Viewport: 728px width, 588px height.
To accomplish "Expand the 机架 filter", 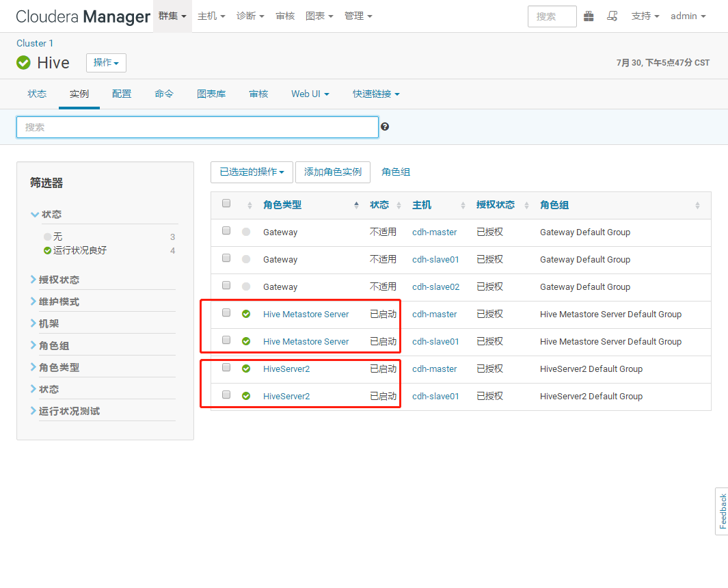I will click(x=44, y=323).
